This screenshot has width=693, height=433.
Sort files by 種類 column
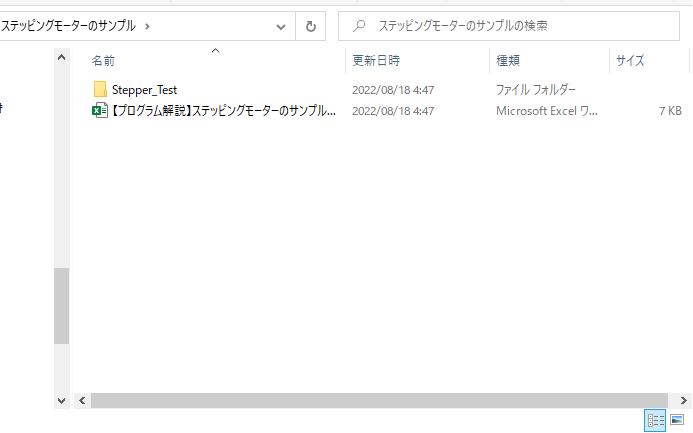coord(508,61)
